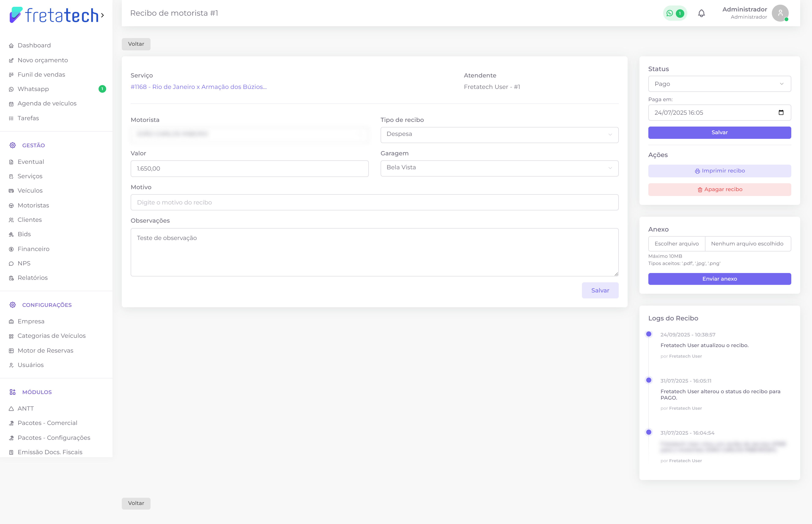Screen dimensions: 812x524
Task: Click the Funil de vendas icon
Action: [11, 75]
